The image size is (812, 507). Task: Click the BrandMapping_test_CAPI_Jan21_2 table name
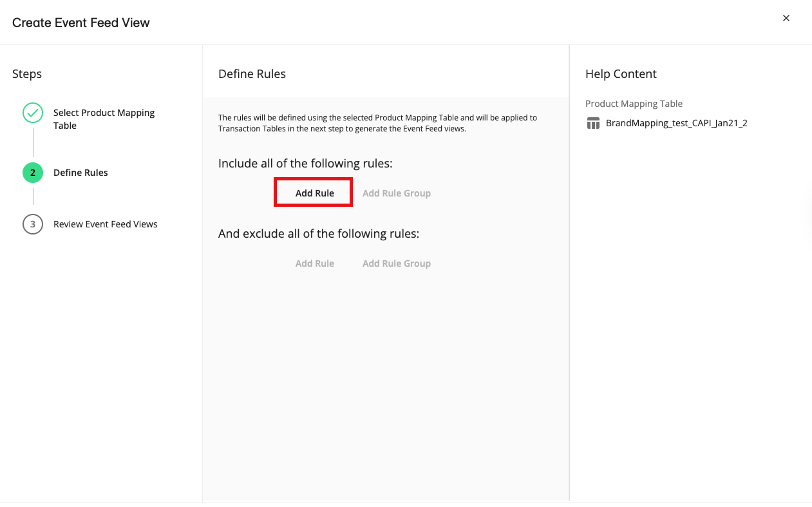point(676,123)
